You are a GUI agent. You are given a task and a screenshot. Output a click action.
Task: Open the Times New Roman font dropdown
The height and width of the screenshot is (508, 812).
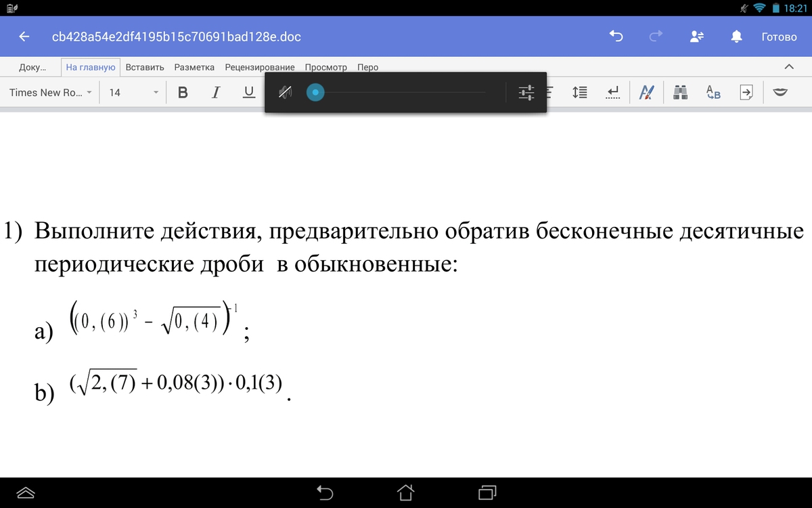(51, 92)
